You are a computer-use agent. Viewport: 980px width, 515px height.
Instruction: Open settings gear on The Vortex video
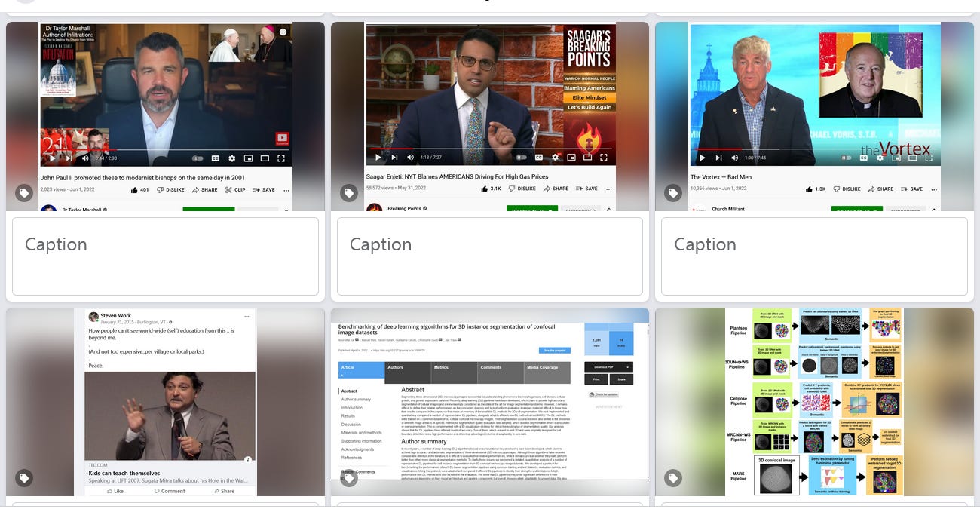point(881,158)
